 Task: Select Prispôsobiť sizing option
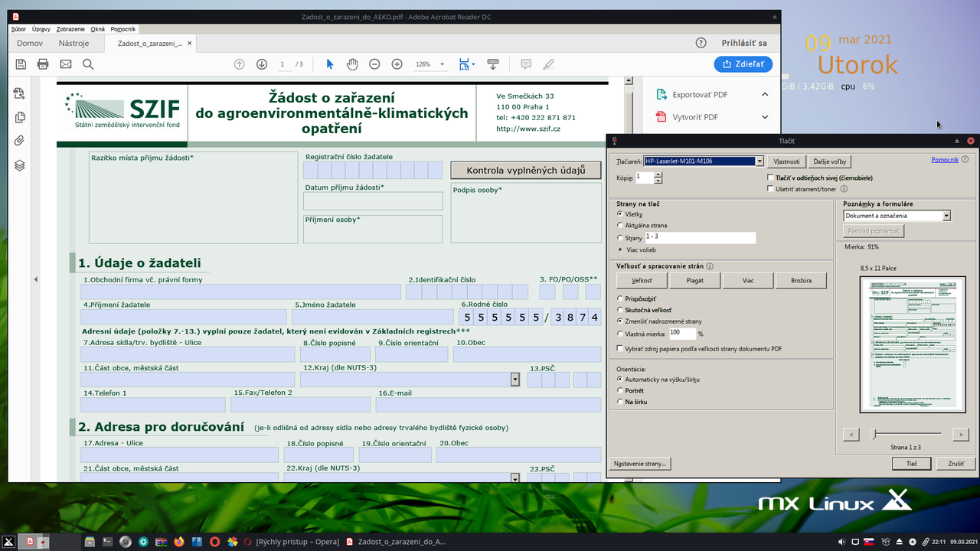620,298
